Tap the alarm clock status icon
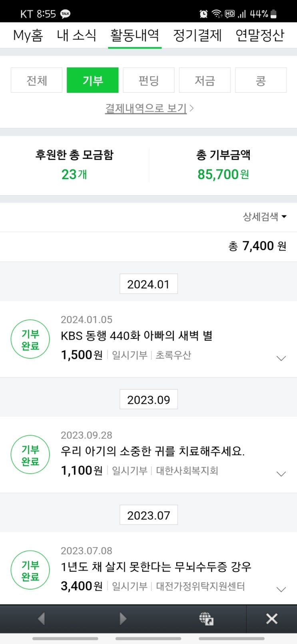This screenshot has width=297, height=644. (203, 14)
